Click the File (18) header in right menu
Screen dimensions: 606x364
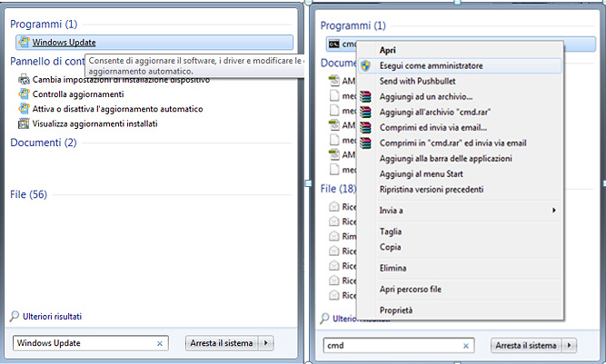coord(338,189)
